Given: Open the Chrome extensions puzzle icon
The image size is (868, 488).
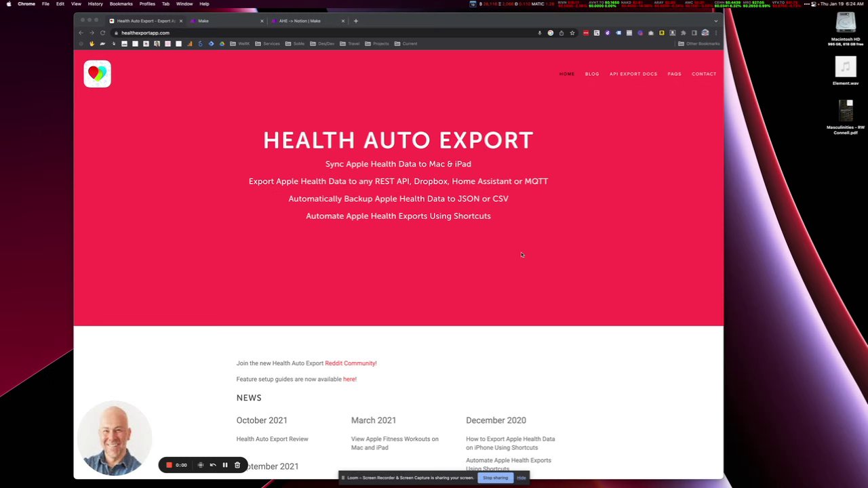Looking at the screenshot, I should (683, 33).
